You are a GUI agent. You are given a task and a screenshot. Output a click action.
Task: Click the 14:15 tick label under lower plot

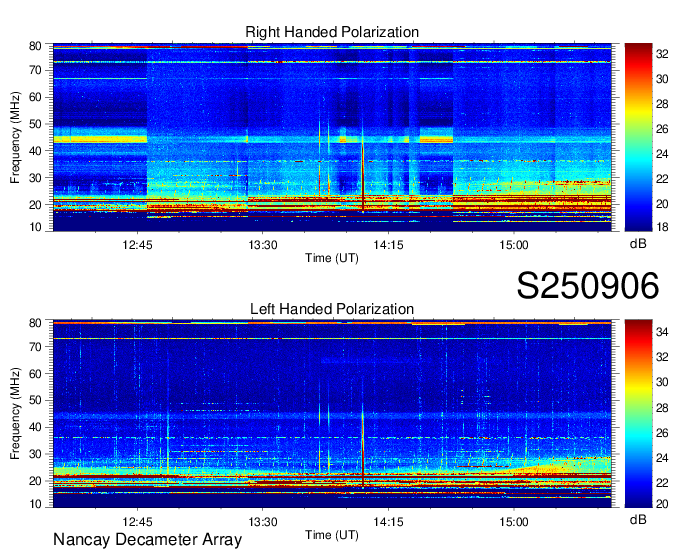pos(388,522)
